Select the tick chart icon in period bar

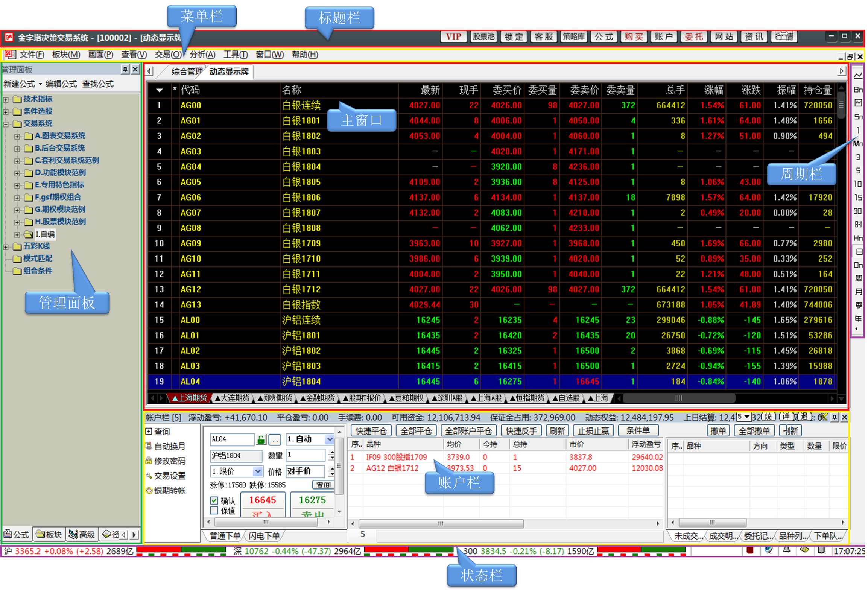858,75
